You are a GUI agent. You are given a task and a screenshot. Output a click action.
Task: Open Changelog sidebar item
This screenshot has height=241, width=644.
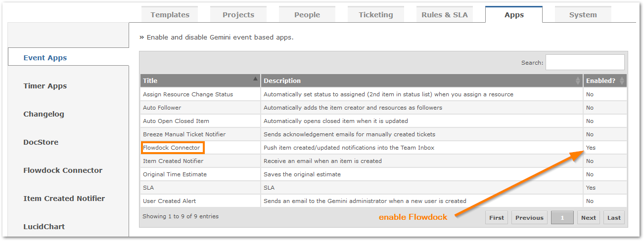(x=44, y=114)
